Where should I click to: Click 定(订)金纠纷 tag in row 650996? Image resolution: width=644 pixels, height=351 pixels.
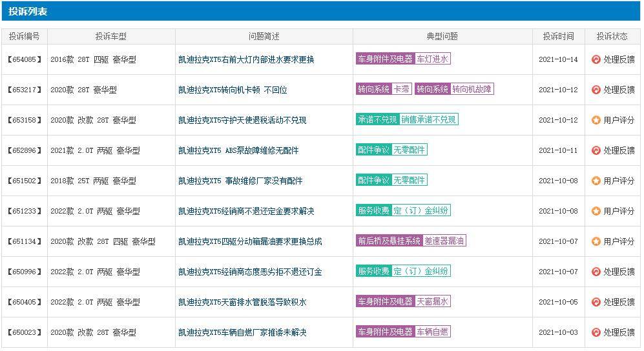click(421, 272)
